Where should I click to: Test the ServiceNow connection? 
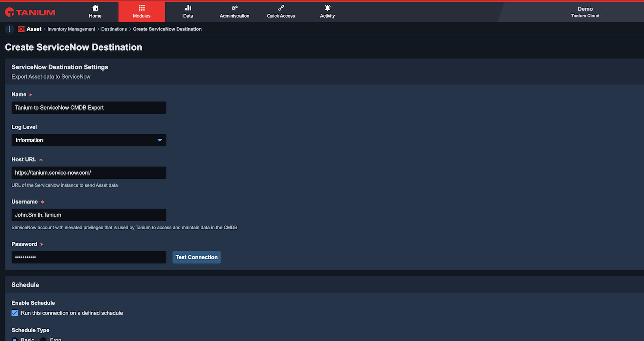coord(197,257)
